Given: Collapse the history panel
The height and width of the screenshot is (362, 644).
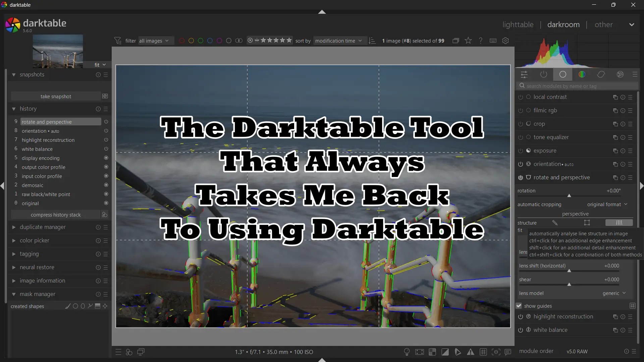Looking at the screenshot, I should click(x=14, y=109).
